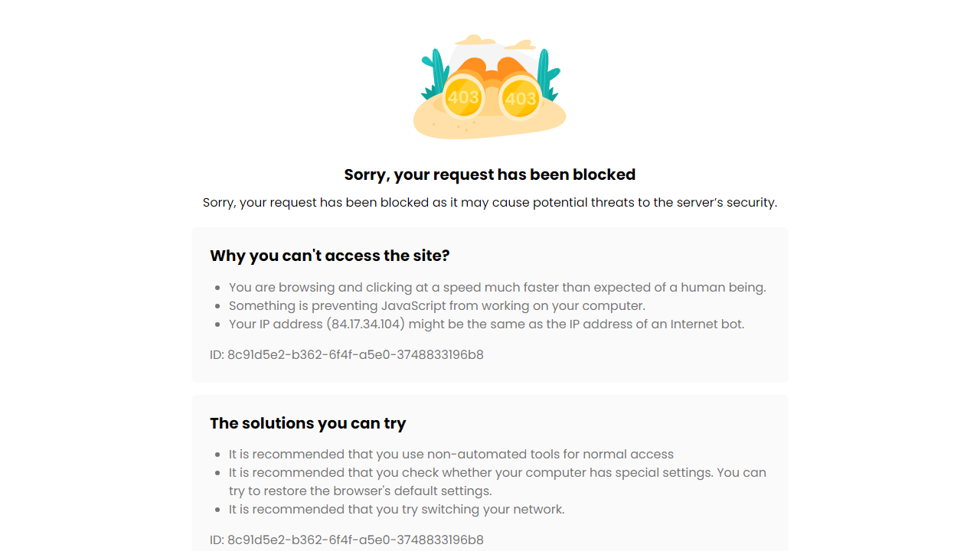Screen dimensions: 980x551
Task: Click the bullet about JavaScript being prevented
Action: [x=436, y=306]
